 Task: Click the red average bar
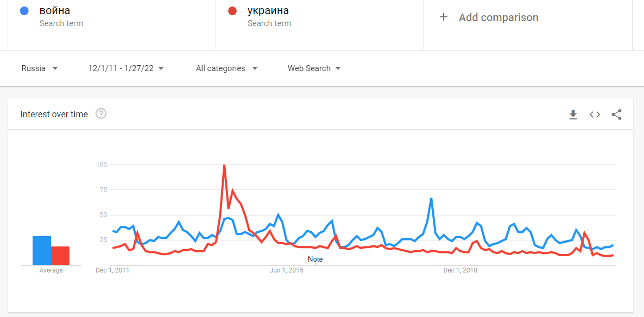coord(60,256)
